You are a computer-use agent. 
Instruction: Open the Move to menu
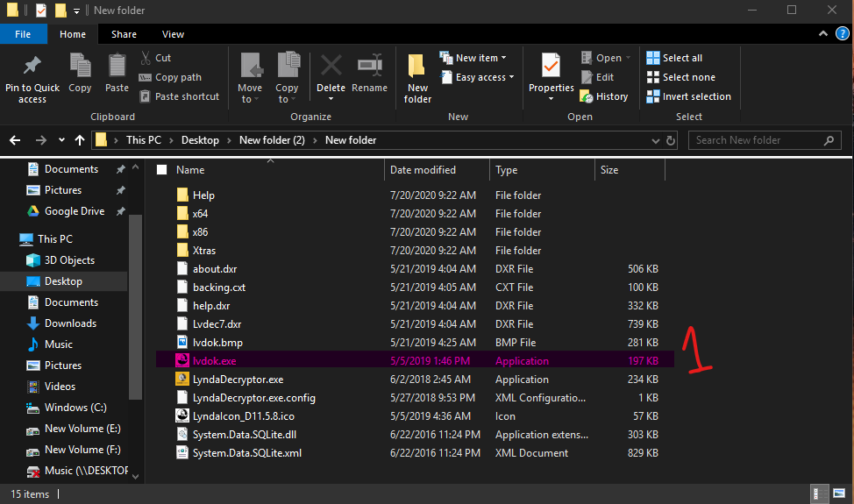(250, 79)
